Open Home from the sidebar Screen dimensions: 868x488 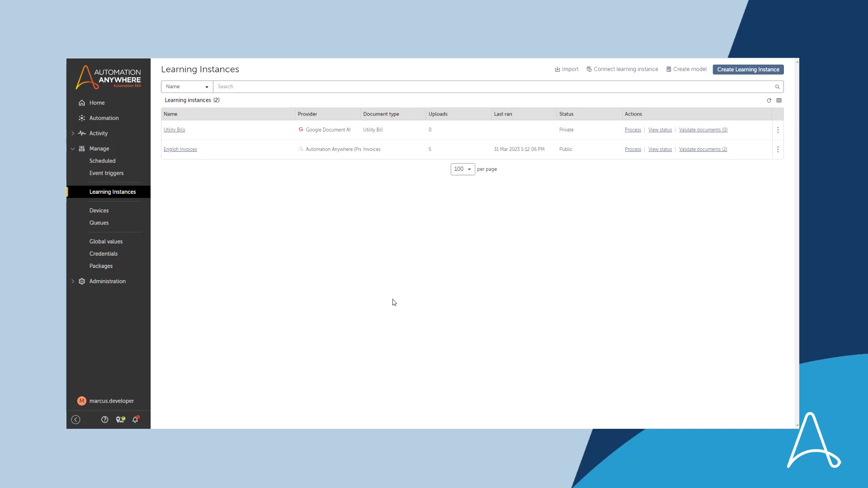[97, 103]
